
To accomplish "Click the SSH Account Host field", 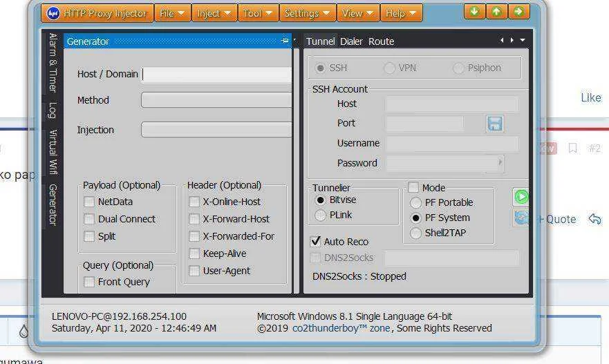I will 452,104.
